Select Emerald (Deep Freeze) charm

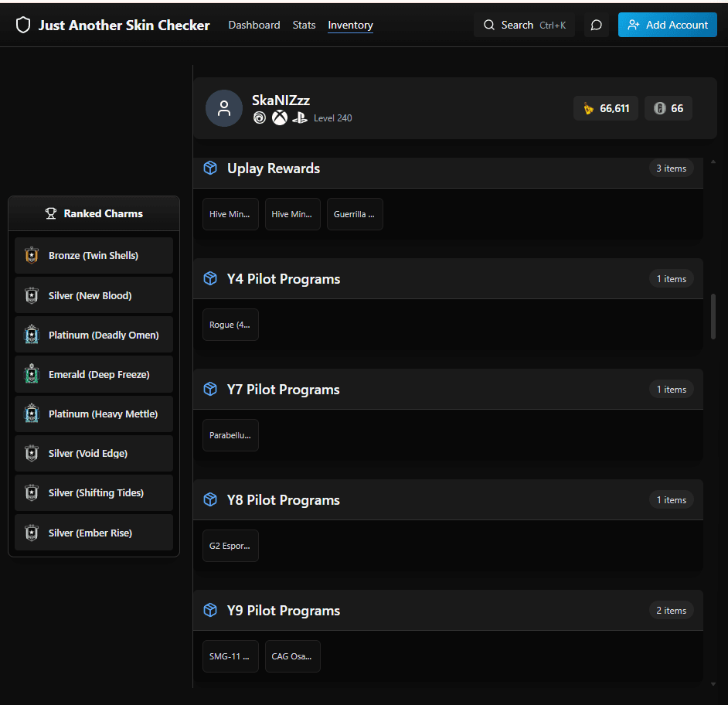coord(94,374)
